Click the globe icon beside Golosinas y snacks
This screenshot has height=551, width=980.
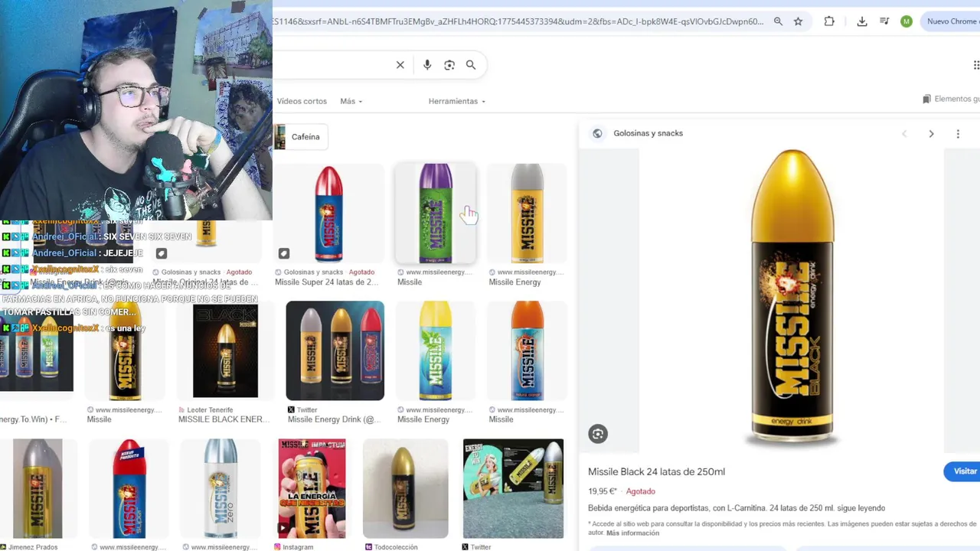597,133
